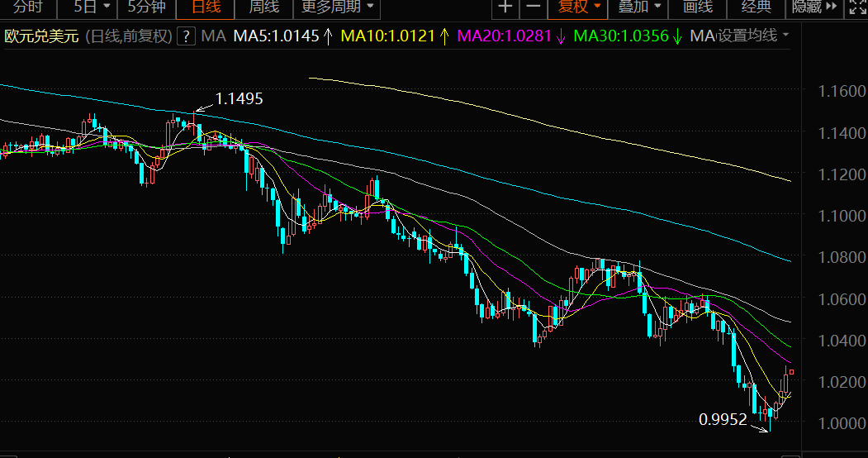Click the MA5:1.0145 value
This screenshot has width=868, height=458.
[x=276, y=36]
